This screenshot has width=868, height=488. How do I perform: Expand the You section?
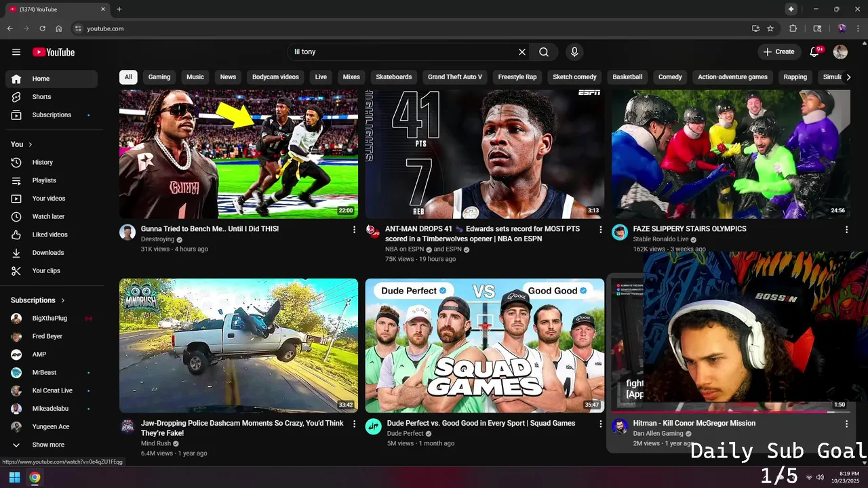click(22, 144)
